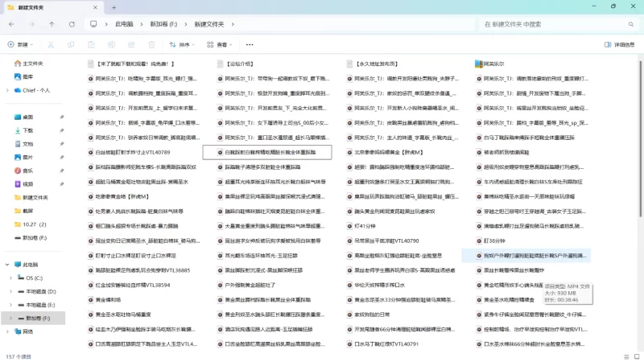Screen dimensions: 644x362
Task: Click the pin icon next to 音乐
Action: [62, 171]
